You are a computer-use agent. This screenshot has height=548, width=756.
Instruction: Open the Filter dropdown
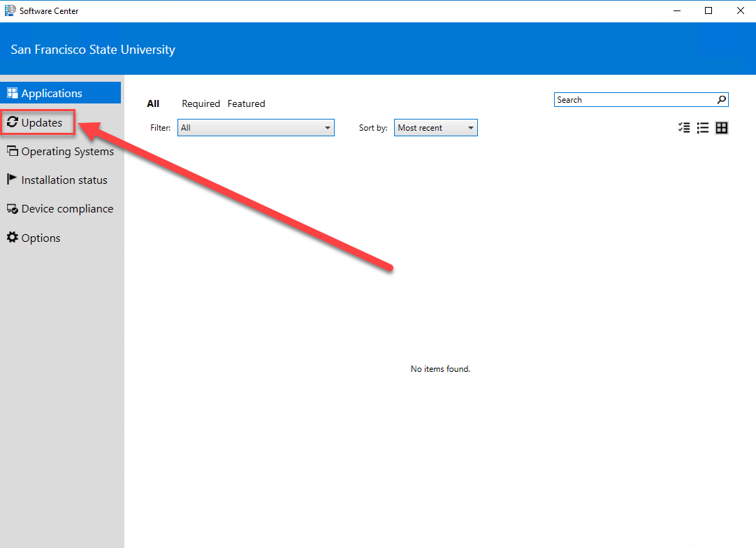[256, 128]
